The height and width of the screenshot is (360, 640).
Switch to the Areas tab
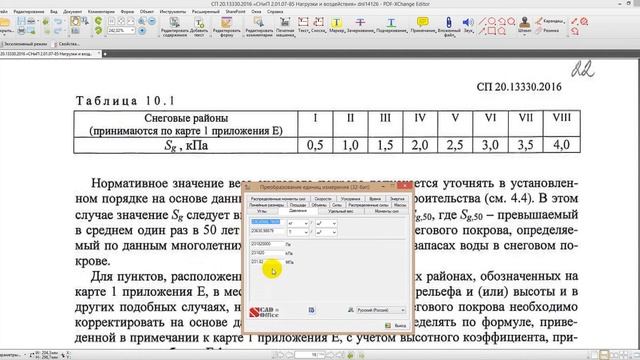pyautogui.click(x=298, y=205)
